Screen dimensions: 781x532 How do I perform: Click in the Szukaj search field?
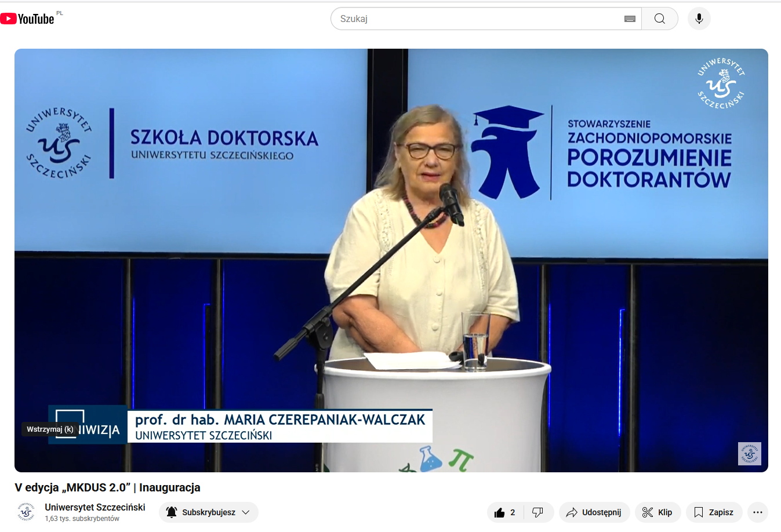pos(475,19)
